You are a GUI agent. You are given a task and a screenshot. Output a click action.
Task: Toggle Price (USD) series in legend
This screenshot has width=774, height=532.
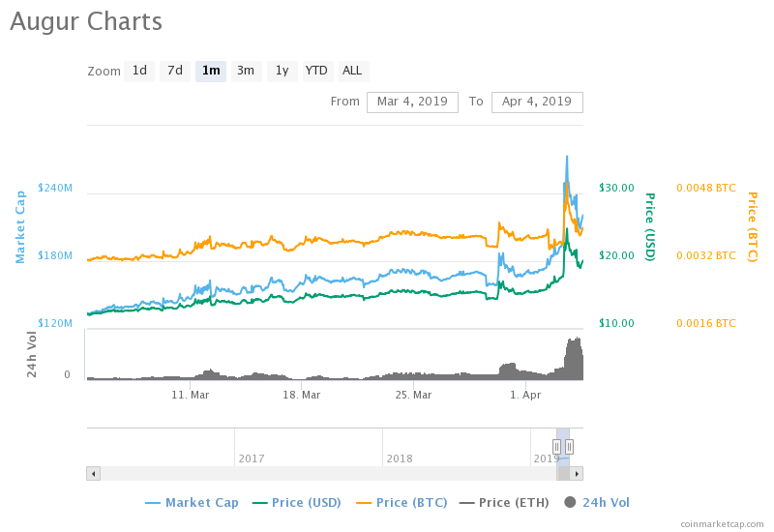(297, 503)
